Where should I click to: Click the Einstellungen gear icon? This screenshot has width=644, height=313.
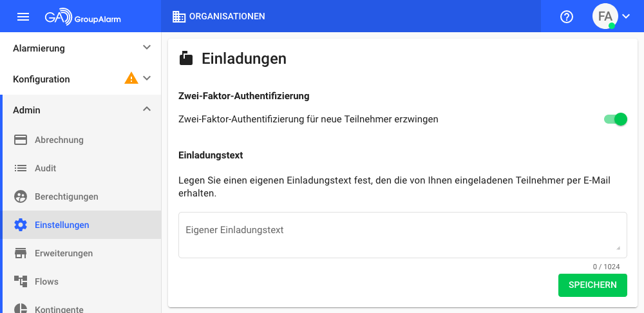[21, 225]
